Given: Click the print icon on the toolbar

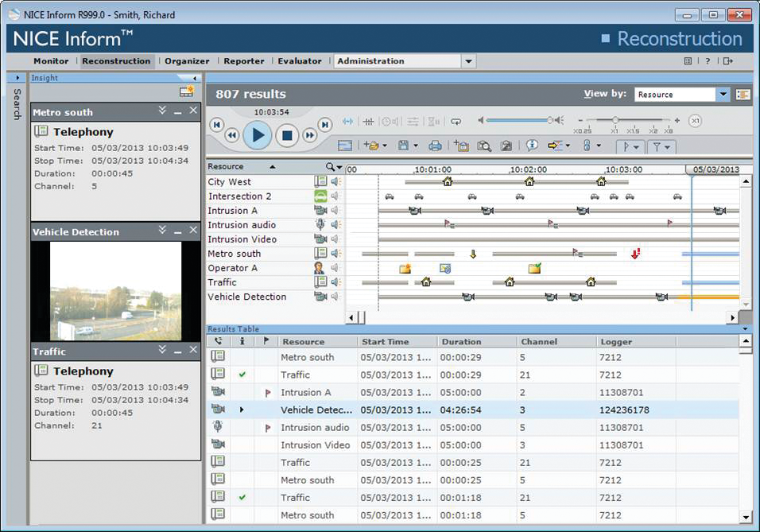Looking at the screenshot, I should click(436, 146).
